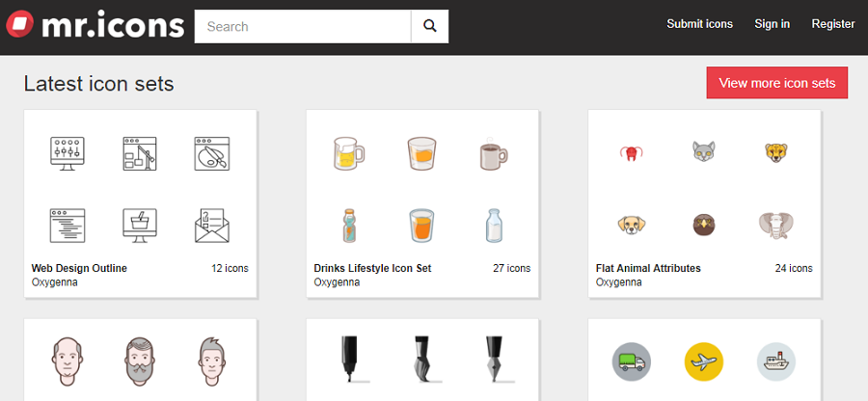Click the elephant head icon
This screenshot has width=868, height=401.
point(775,226)
